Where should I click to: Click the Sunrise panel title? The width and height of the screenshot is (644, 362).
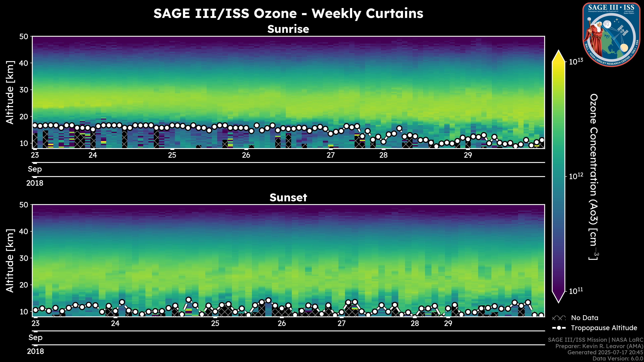(x=288, y=29)
